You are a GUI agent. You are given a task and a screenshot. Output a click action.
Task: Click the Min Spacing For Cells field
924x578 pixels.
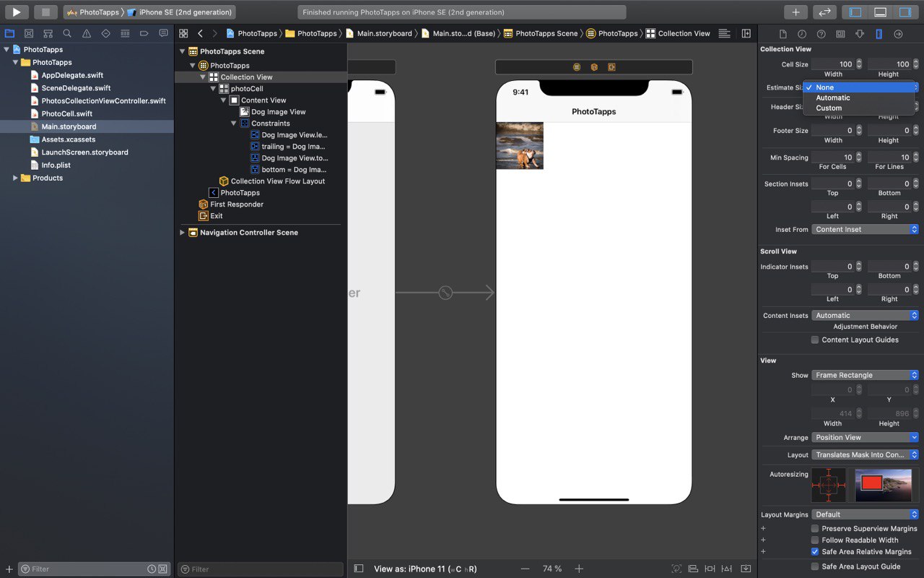pos(833,158)
